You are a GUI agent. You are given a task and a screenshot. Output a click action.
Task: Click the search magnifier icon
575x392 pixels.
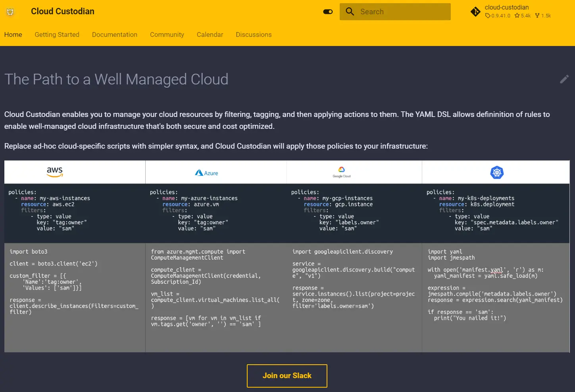[350, 11]
